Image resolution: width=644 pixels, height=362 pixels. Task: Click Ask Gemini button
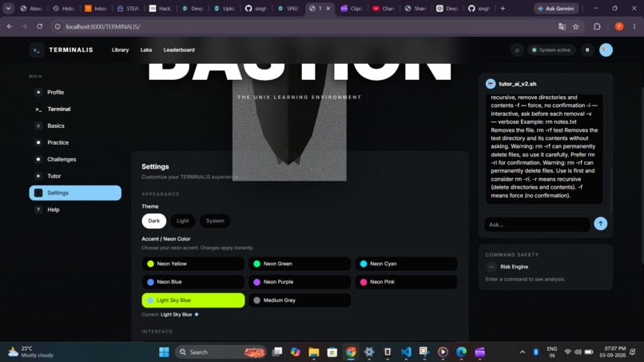[556, 8]
